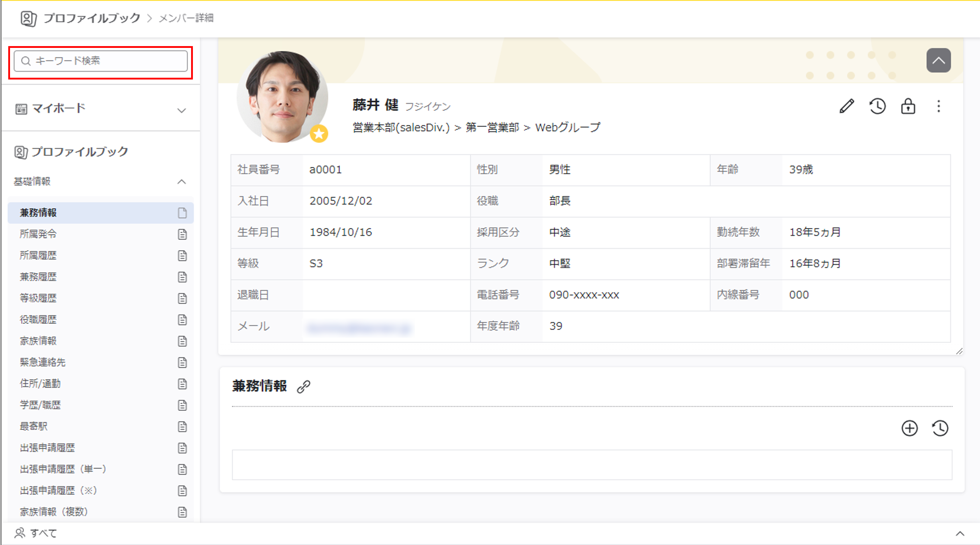Screen dimensions: 980x545
Task: Open 緊急連絡先 sheet from sidebar
Action: [x=43, y=362]
